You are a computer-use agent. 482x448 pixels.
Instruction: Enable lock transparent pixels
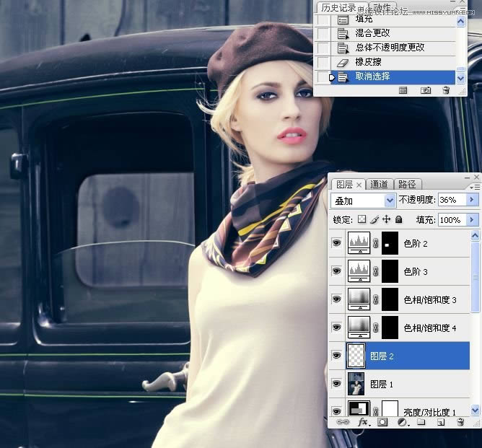(362, 219)
